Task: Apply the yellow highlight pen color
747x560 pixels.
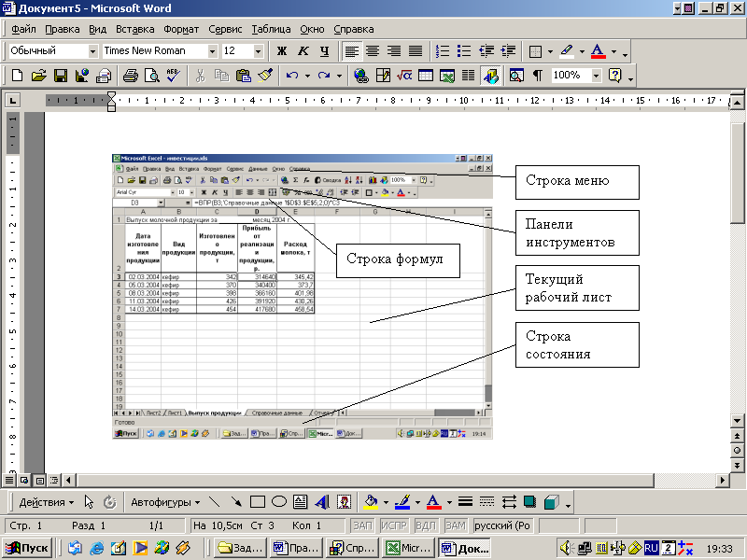Action: tap(567, 50)
